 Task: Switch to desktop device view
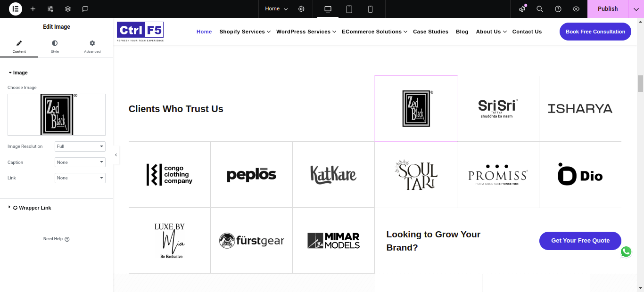click(328, 9)
